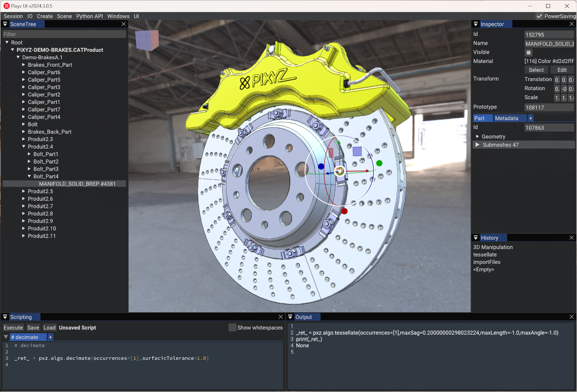Add a new component tab in Inspector
The image size is (577, 392).
pos(531,119)
